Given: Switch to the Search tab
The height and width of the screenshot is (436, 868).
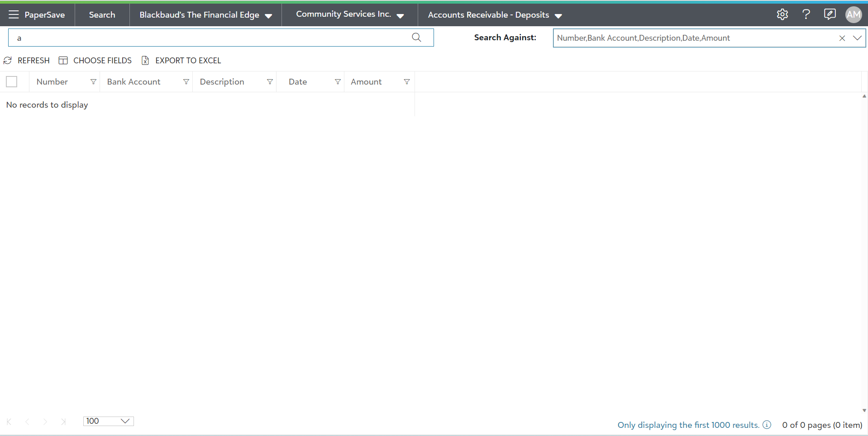Looking at the screenshot, I should pos(102,15).
